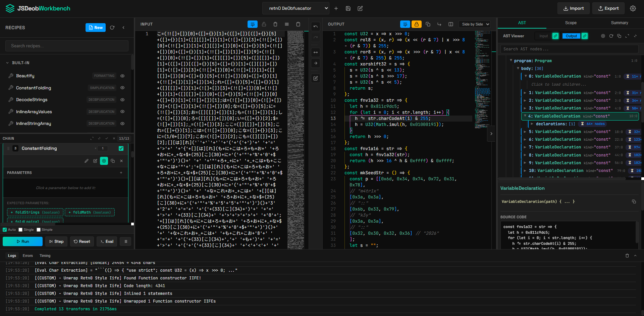Open the Eval button
The width and height of the screenshot is (644, 316).
tap(107, 241)
